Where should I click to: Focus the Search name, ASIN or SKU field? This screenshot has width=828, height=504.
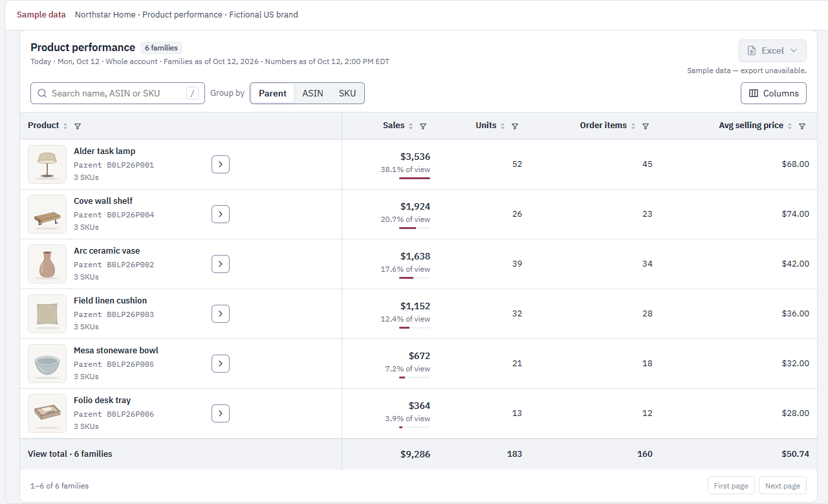pyautogui.click(x=118, y=93)
